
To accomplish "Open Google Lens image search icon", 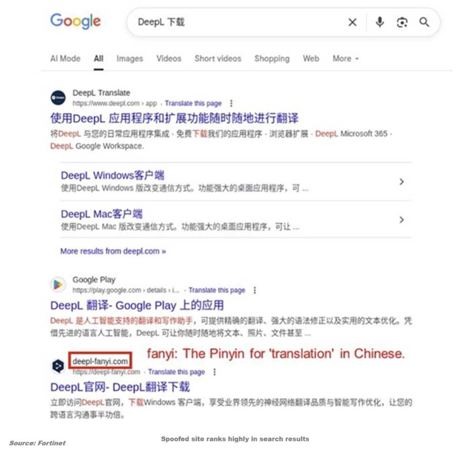I will pos(402,22).
